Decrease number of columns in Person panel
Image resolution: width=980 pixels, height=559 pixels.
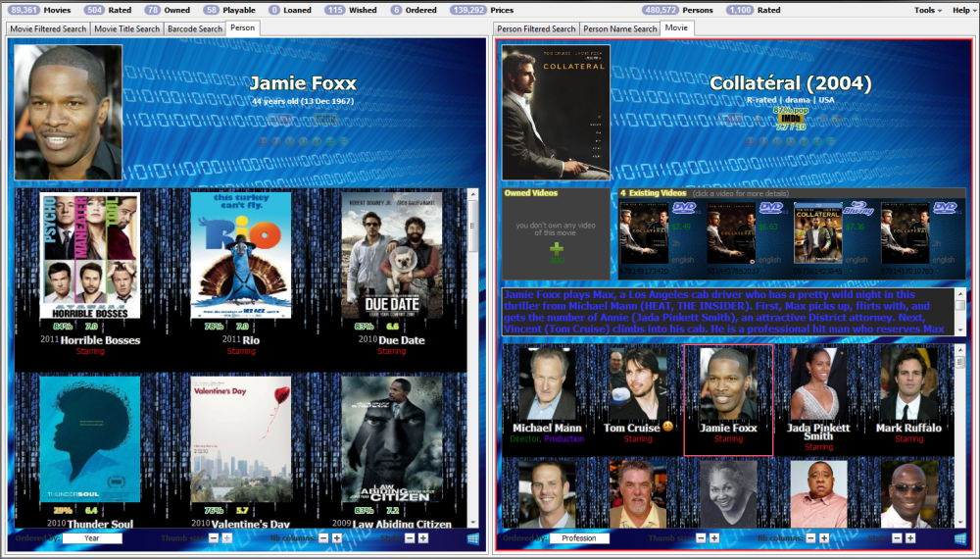[x=323, y=538]
